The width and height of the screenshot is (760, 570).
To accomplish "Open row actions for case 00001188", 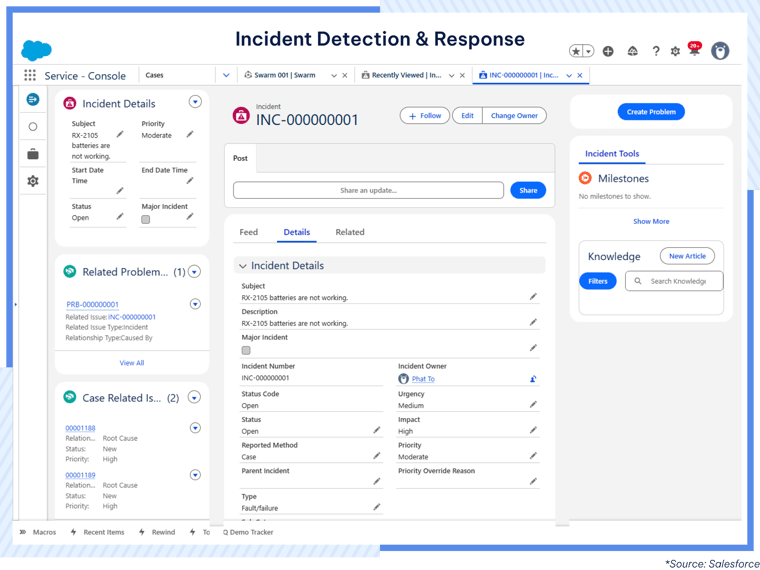I will pos(195,428).
